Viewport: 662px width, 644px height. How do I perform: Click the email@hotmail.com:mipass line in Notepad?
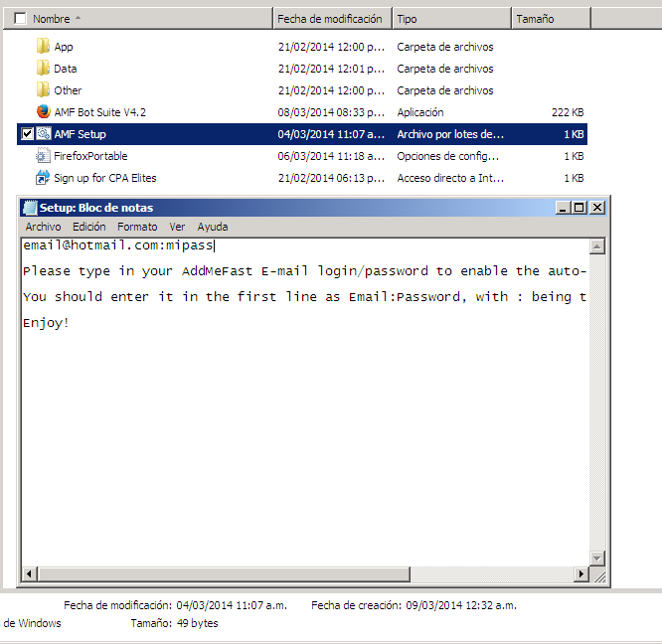[x=118, y=245]
